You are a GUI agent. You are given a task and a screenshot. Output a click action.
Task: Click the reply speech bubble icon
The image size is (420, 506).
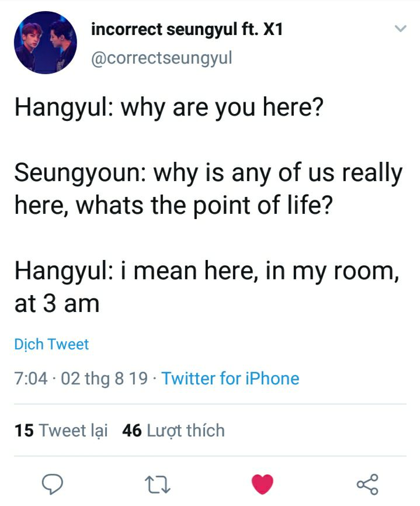tap(53, 484)
